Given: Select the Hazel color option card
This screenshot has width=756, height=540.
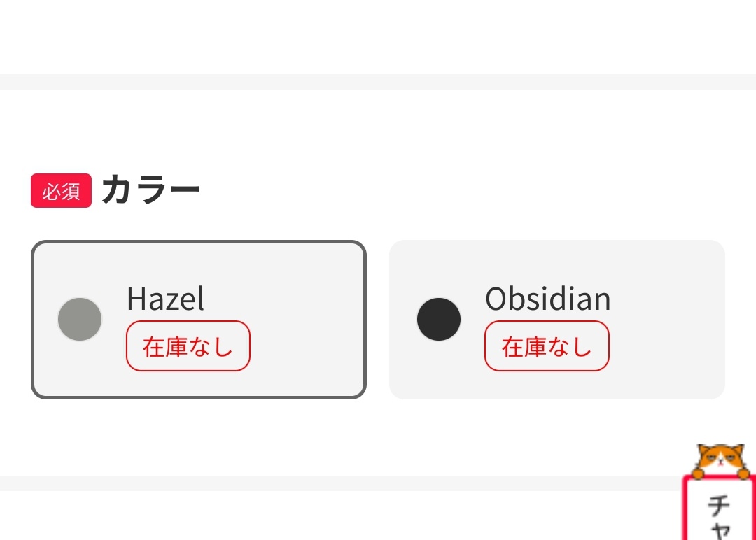Looking at the screenshot, I should point(198,320).
